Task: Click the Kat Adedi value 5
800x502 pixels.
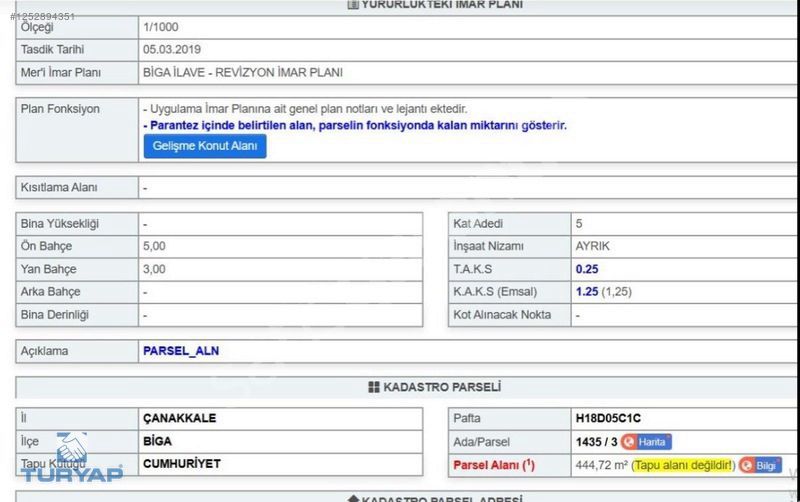Action: click(579, 223)
